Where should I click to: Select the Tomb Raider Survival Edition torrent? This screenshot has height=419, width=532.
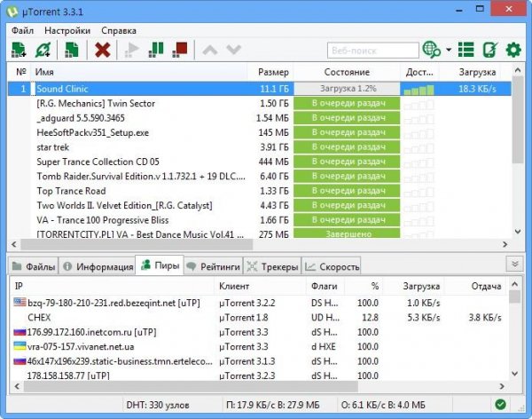260,177
